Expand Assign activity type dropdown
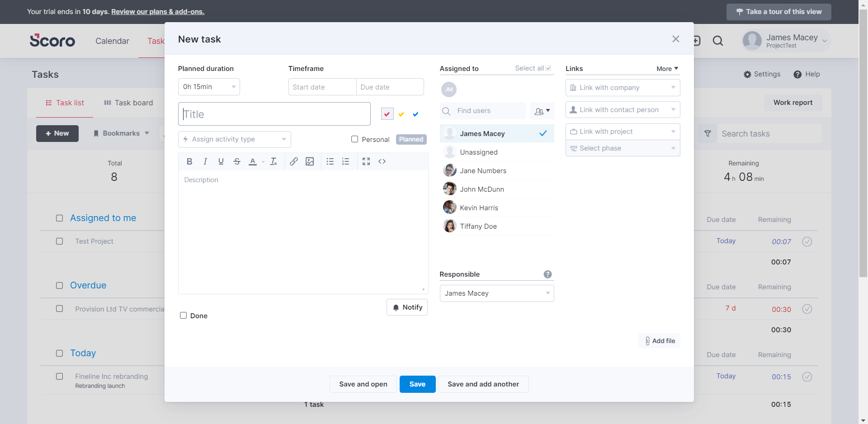This screenshot has width=868, height=424. click(x=235, y=139)
